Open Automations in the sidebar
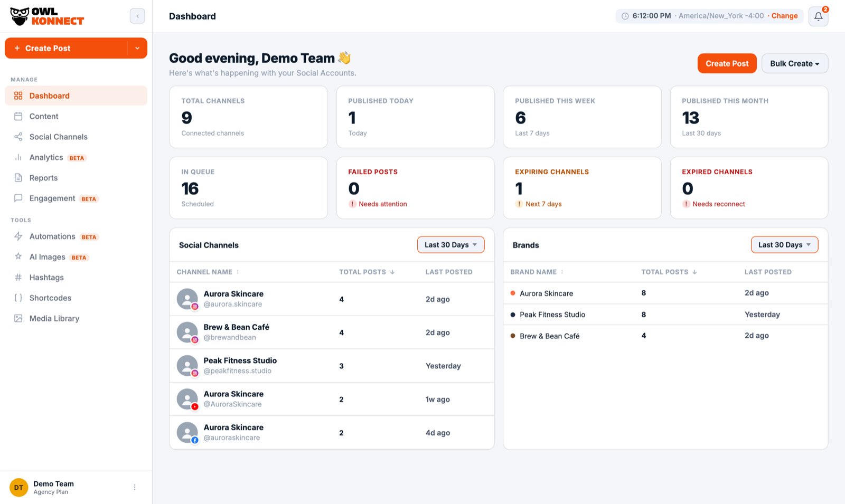845x504 pixels. 76,236
